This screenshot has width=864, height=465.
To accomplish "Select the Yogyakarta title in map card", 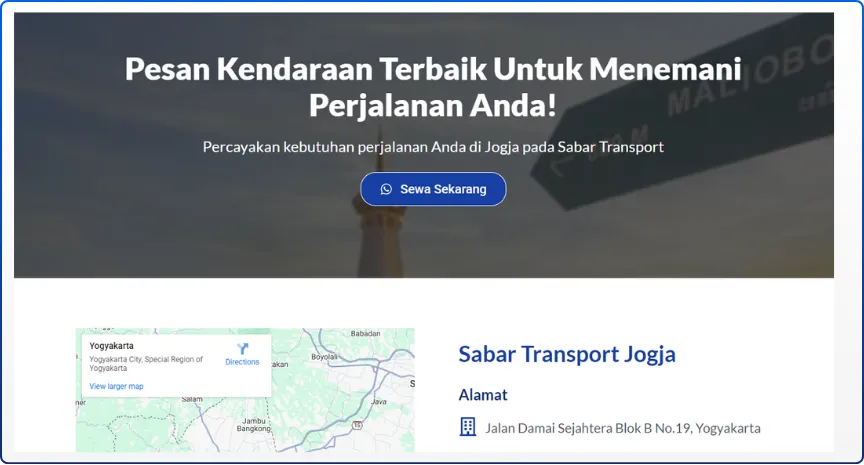I will point(111,346).
